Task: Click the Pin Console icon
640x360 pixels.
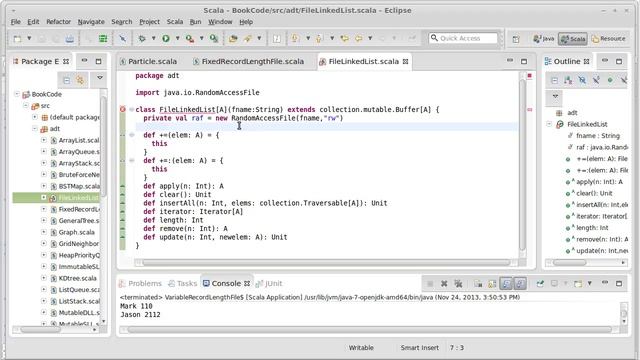Action: click(540, 283)
